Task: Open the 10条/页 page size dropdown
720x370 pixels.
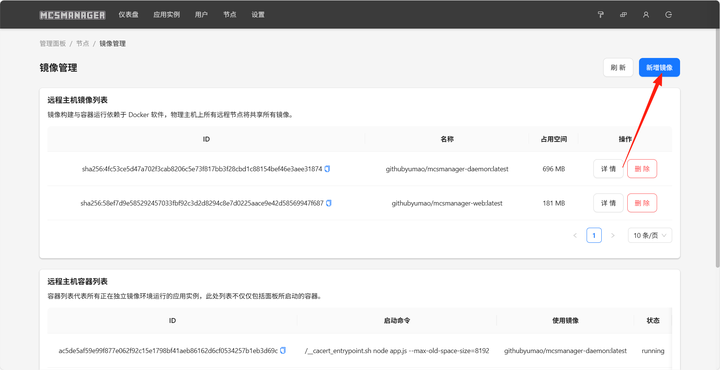Action: 650,235
